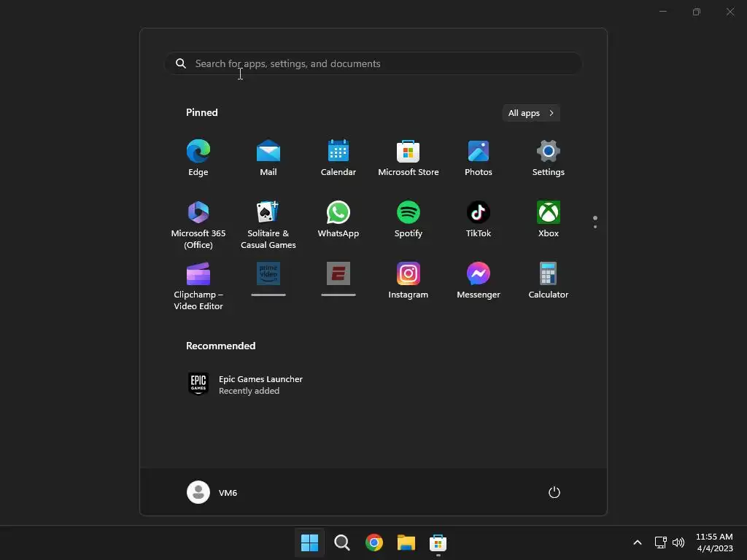The width and height of the screenshot is (747, 560).
Task: Expand the All apps list
Action: pyautogui.click(x=531, y=113)
